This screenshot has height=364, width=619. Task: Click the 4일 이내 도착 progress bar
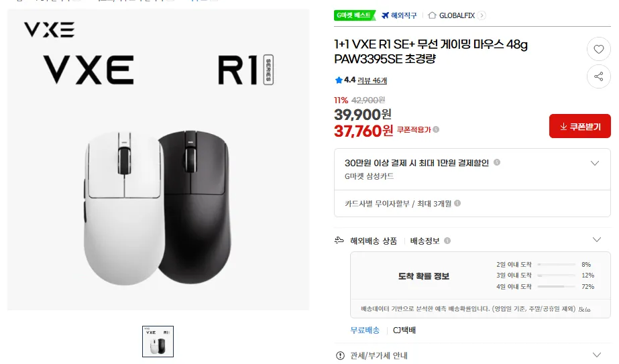[x=557, y=287]
